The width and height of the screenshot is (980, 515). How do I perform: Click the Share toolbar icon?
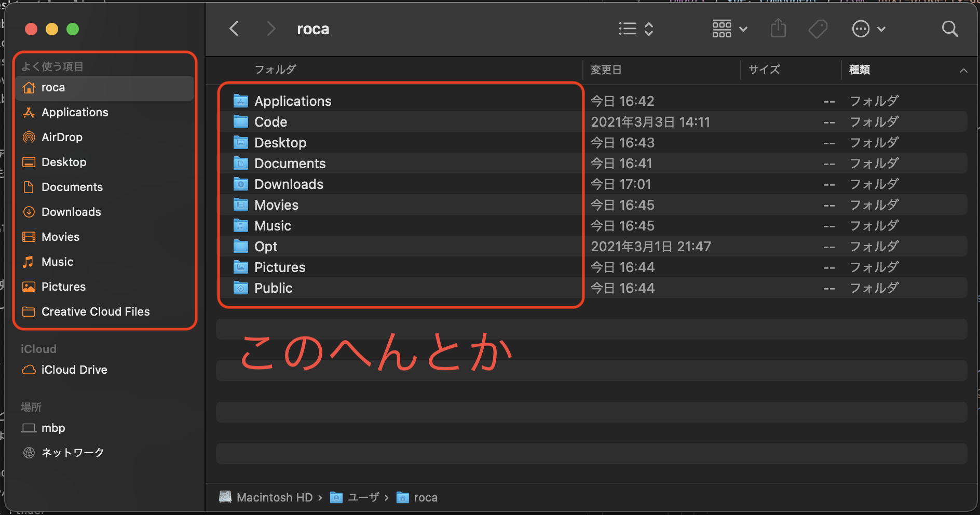778,29
